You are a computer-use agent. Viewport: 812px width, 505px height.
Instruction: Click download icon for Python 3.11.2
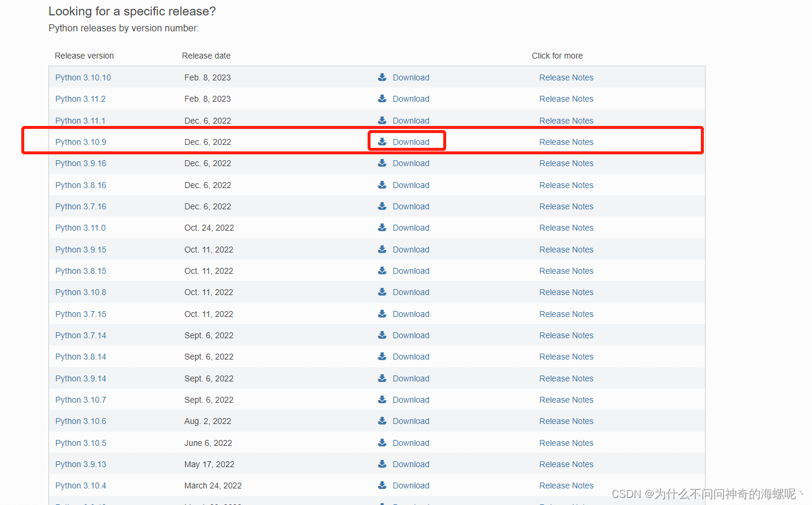(x=382, y=98)
